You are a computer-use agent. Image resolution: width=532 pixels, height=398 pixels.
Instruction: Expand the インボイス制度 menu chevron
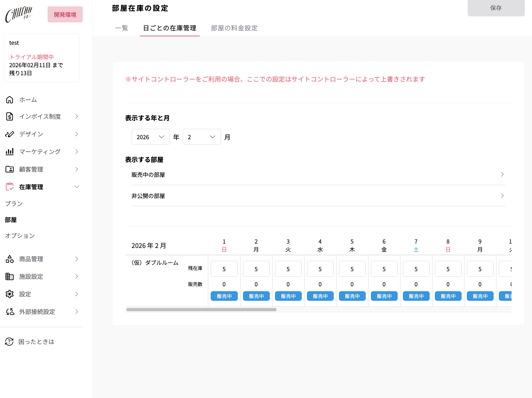[77, 116]
